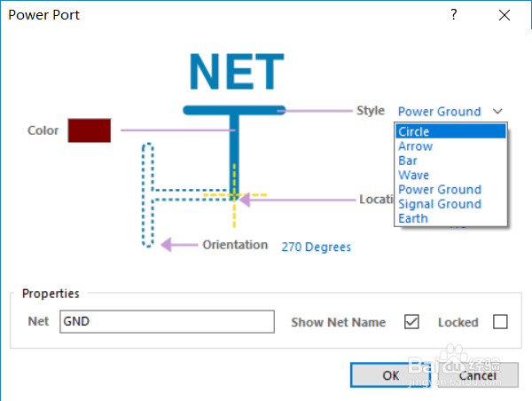
Task: Choose Signal Ground in style list
Action: point(450,204)
